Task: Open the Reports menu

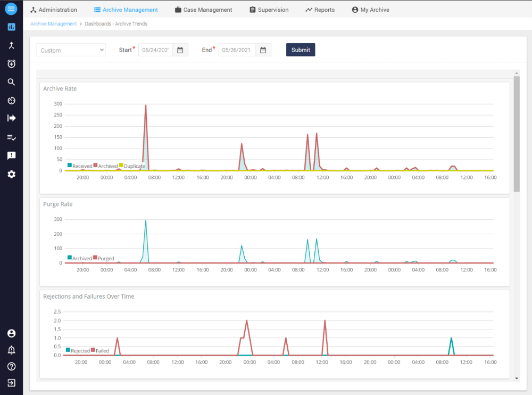Action: pyautogui.click(x=320, y=10)
